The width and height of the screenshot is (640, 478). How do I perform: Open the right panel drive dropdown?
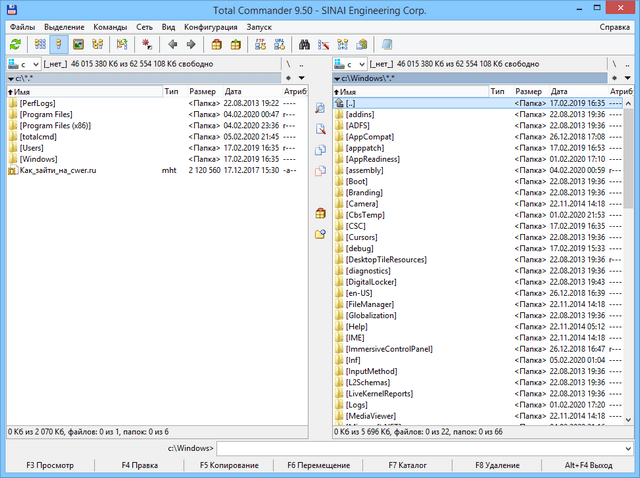(x=348, y=63)
